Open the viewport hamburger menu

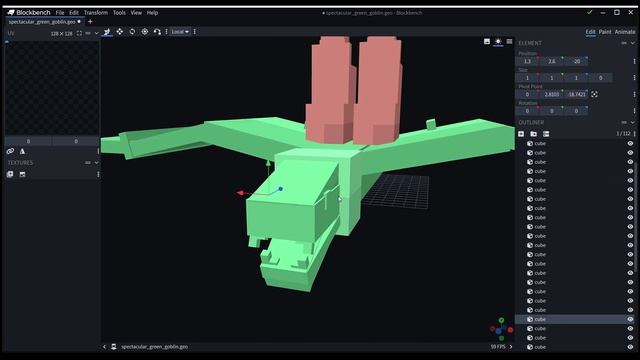pos(509,41)
